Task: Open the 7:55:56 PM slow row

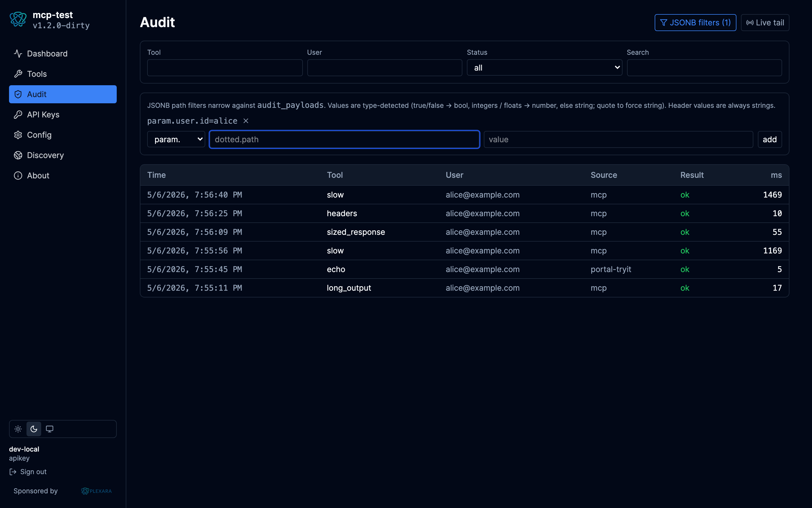Action: (464, 251)
